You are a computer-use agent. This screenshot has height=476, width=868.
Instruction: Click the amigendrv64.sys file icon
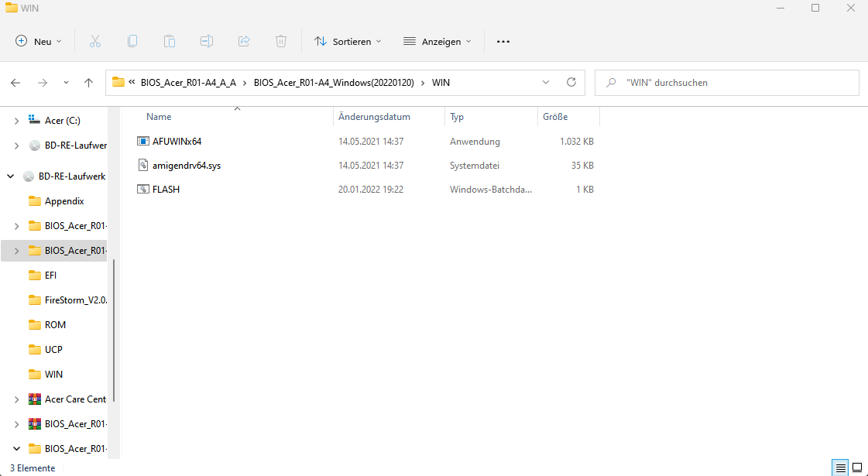tap(142, 165)
